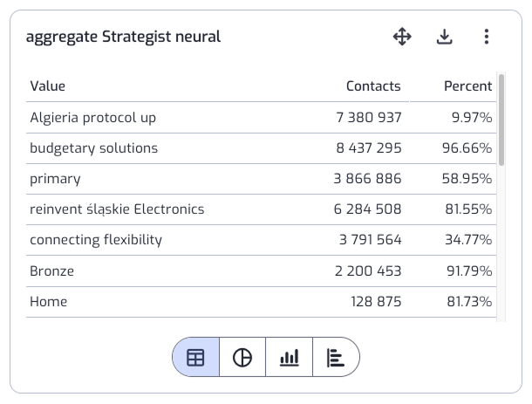Screen dimensions: 532x404
Task: Sort by the Percent column header
Action: tap(467, 86)
